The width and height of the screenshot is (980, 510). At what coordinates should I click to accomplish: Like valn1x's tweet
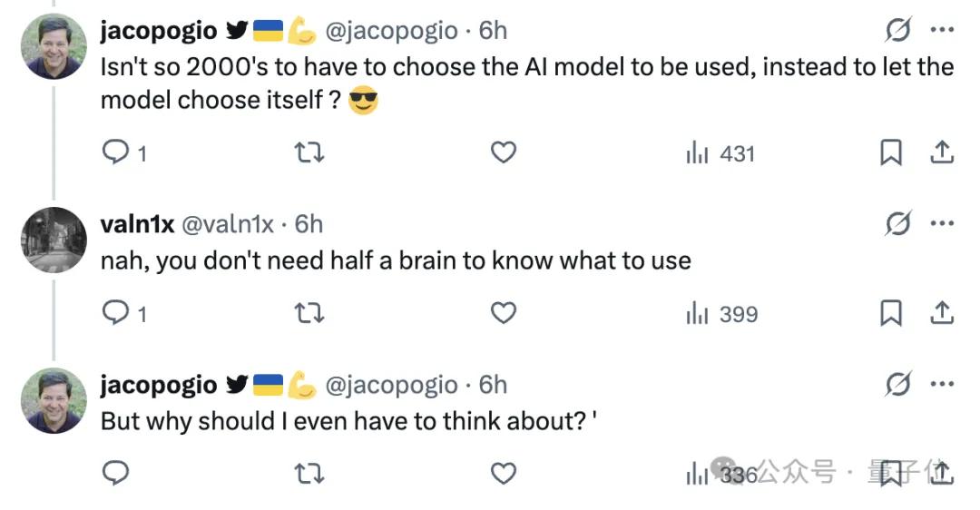pyautogui.click(x=503, y=314)
